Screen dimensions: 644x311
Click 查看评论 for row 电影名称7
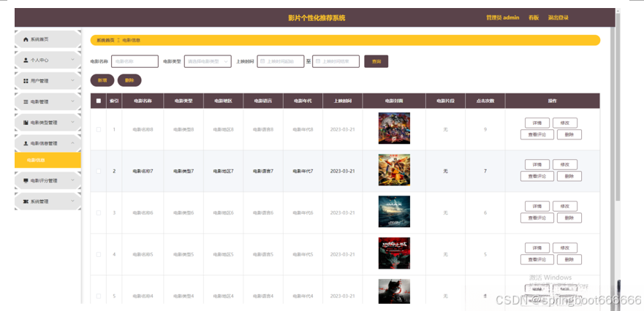[x=537, y=176]
